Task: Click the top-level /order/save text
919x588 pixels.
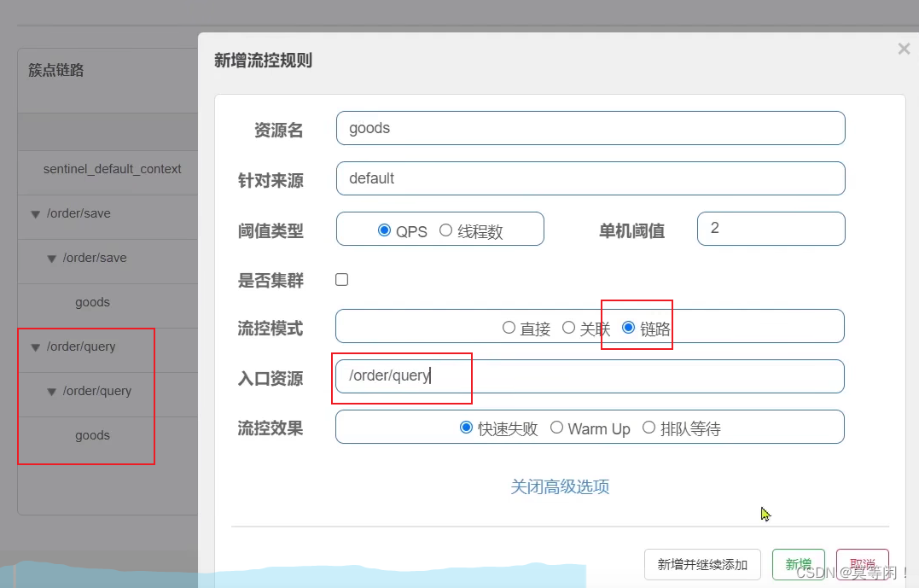Action: click(79, 213)
